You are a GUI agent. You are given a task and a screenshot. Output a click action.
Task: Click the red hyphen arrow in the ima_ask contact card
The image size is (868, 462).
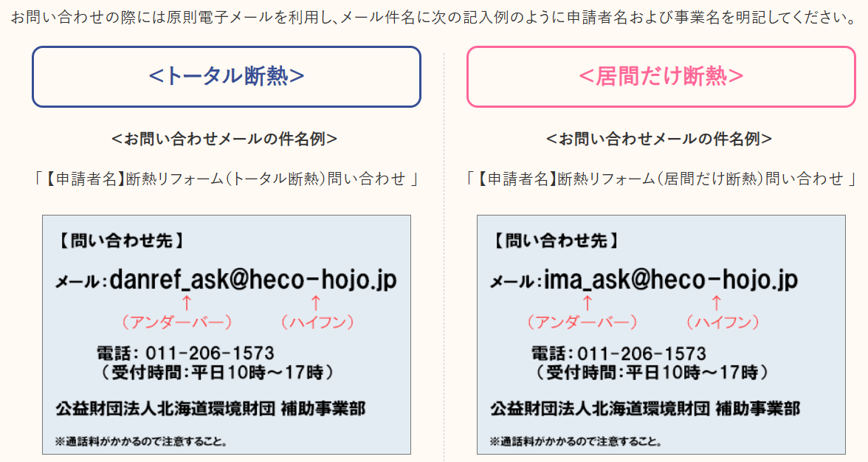[x=715, y=302]
